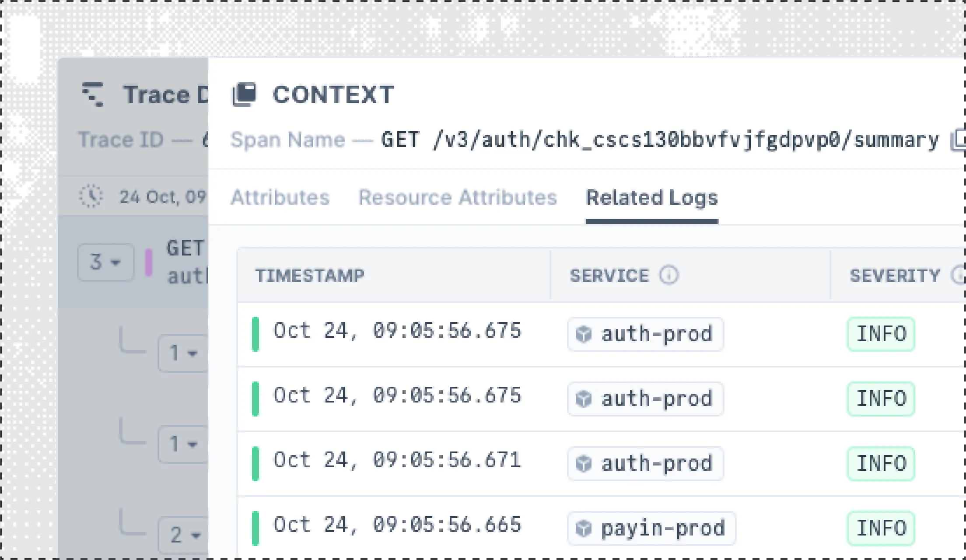Switch to the Attributes tab
966x560 pixels.
[x=280, y=197]
